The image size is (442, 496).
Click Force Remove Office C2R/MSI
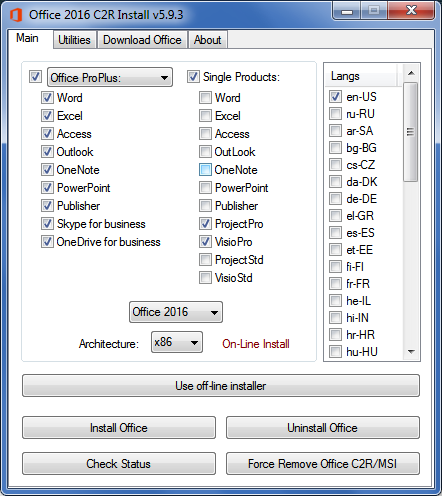click(x=323, y=464)
